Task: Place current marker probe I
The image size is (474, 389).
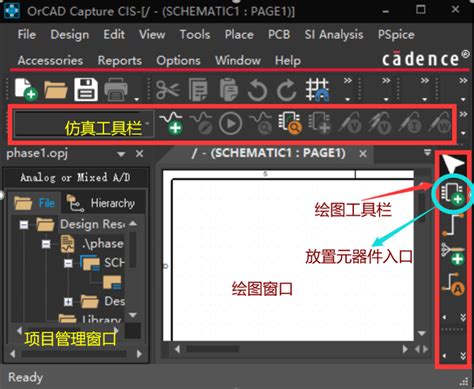Action: (x=410, y=123)
